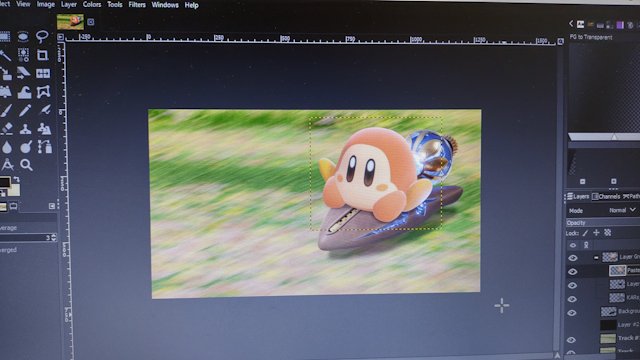This screenshot has height=360, width=640.
Task: Select the Flip tool
Action: [x=43, y=73]
